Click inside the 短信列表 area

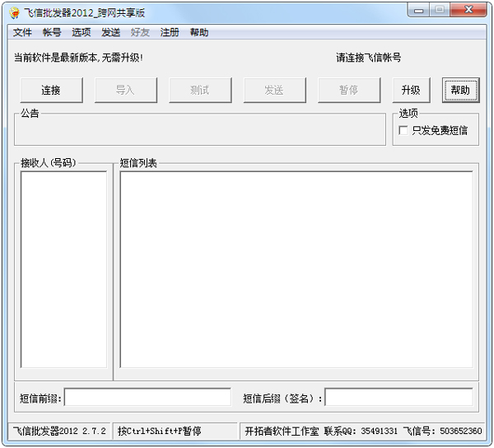[296, 269]
